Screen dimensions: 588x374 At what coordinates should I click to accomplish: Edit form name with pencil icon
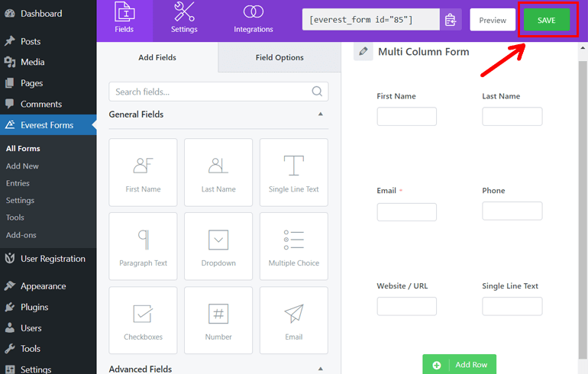tap(363, 51)
